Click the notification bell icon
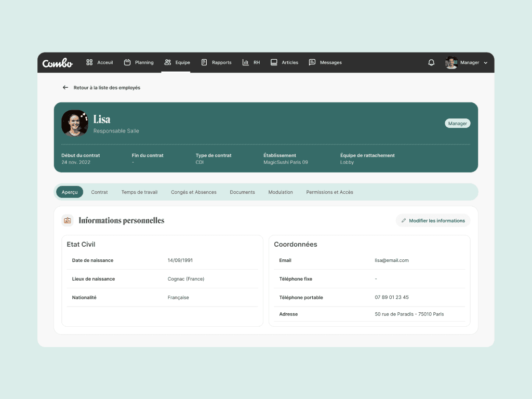Image resolution: width=532 pixels, height=399 pixels. tap(431, 62)
